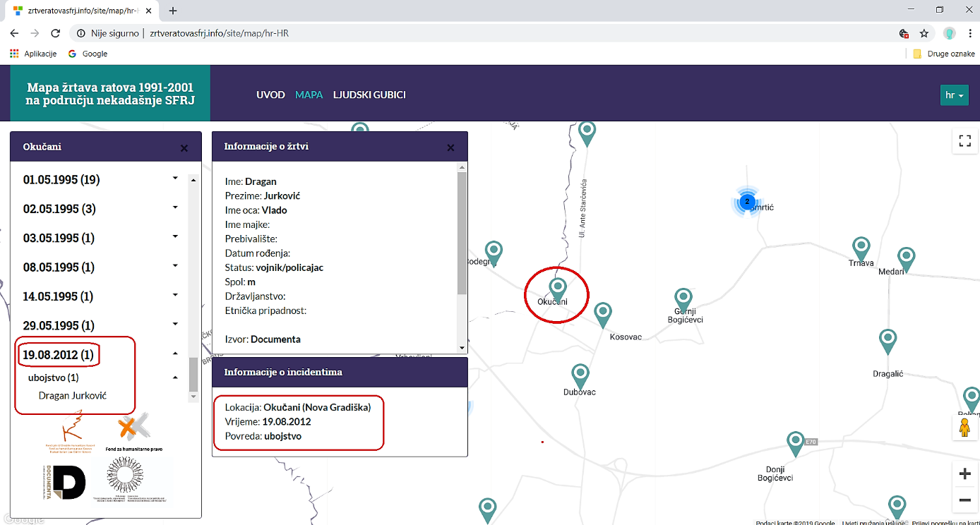The image size is (980, 525).
Task: Expand the 08.05.1995 (1) date group
Action: [175, 267]
